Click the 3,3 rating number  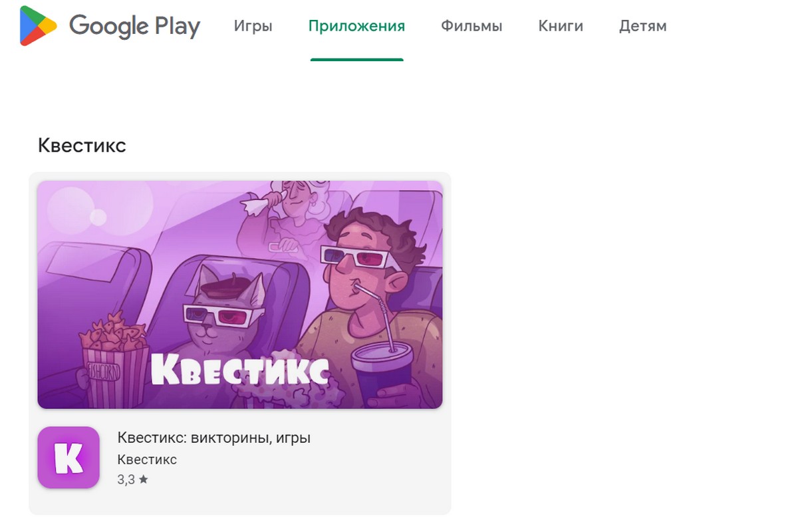[x=126, y=479]
